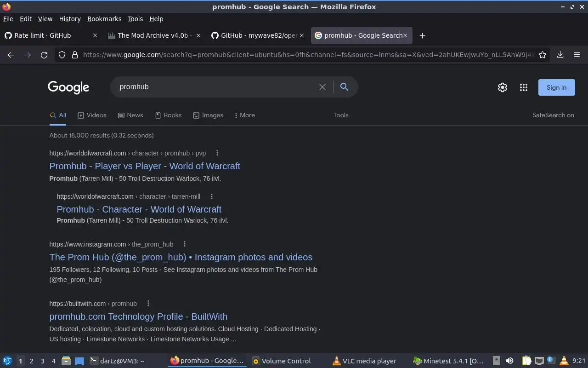Open volume speaker tray icon
Screen dimensions: 588x368
(509, 361)
